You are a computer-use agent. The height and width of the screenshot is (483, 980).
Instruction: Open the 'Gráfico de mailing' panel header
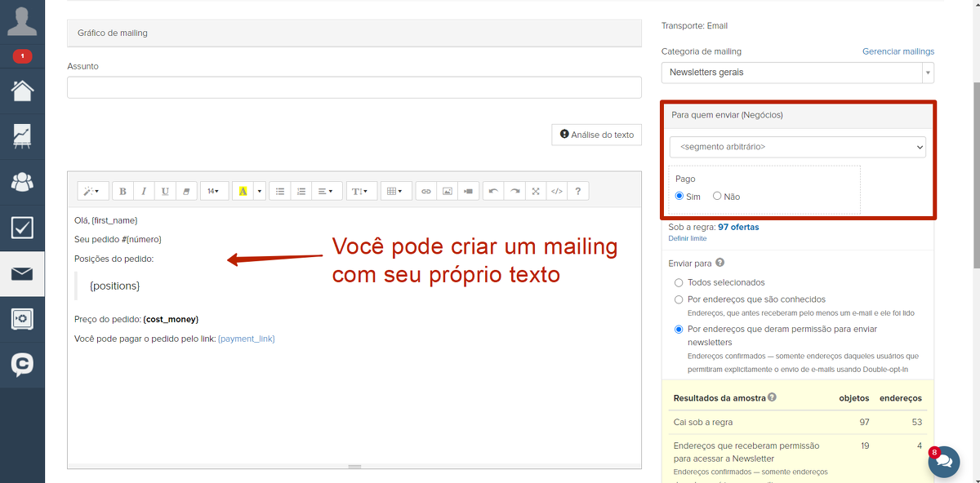pyautogui.click(x=354, y=33)
